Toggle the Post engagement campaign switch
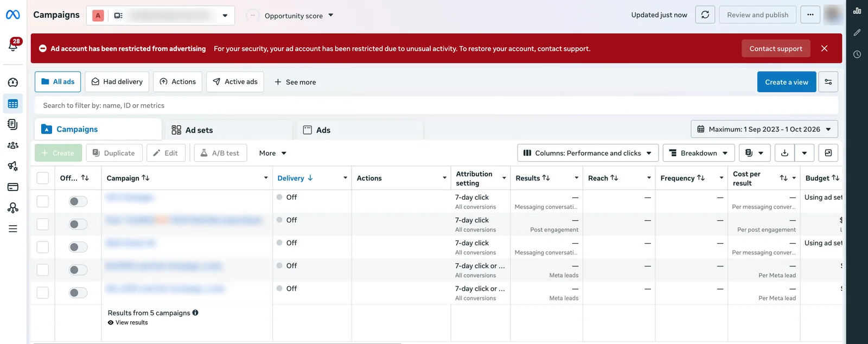This screenshot has height=344, width=868. pos(78,224)
